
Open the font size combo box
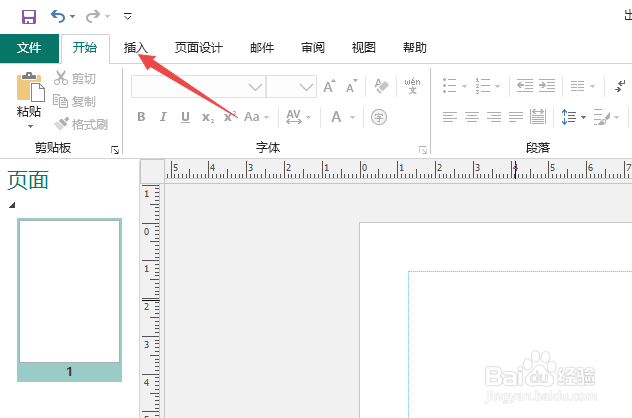[291, 87]
